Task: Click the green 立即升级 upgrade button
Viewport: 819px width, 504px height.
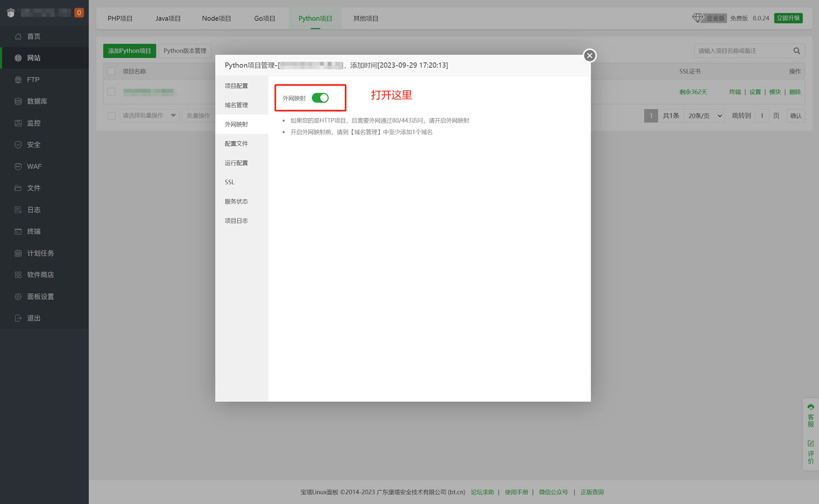Action: click(788, 17)
